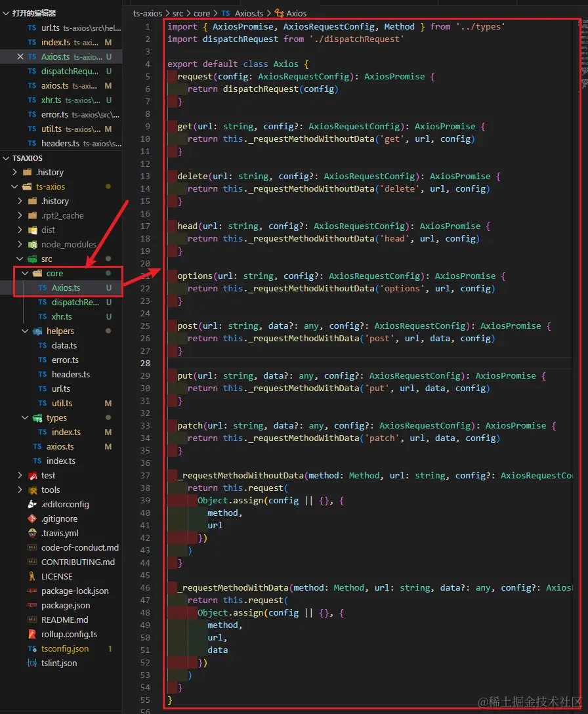Collapse the src folder
The height and width of the screenshot is (714, 588).
coord(20,259)
